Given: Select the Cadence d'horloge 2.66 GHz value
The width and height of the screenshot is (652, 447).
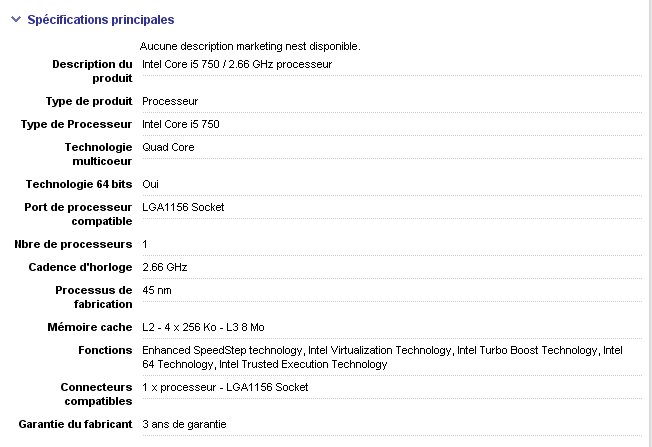Looking at the screenshot, I should (165, 267).
